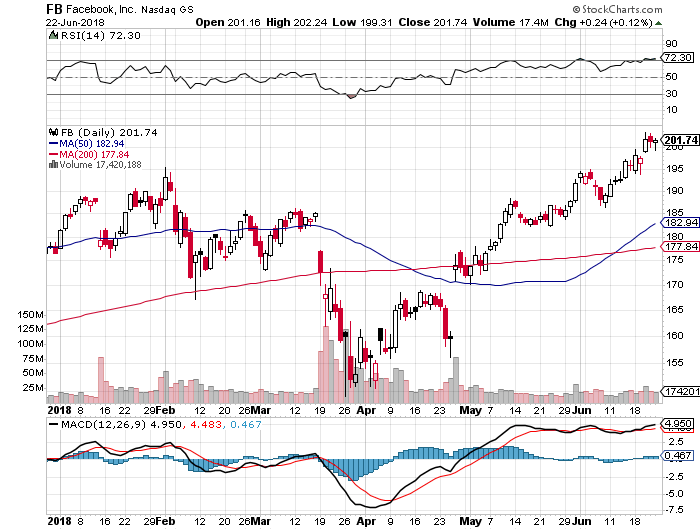Click the RSI(14) 72.30 label
Screen dimensions: 700x530
pos(100,35)
